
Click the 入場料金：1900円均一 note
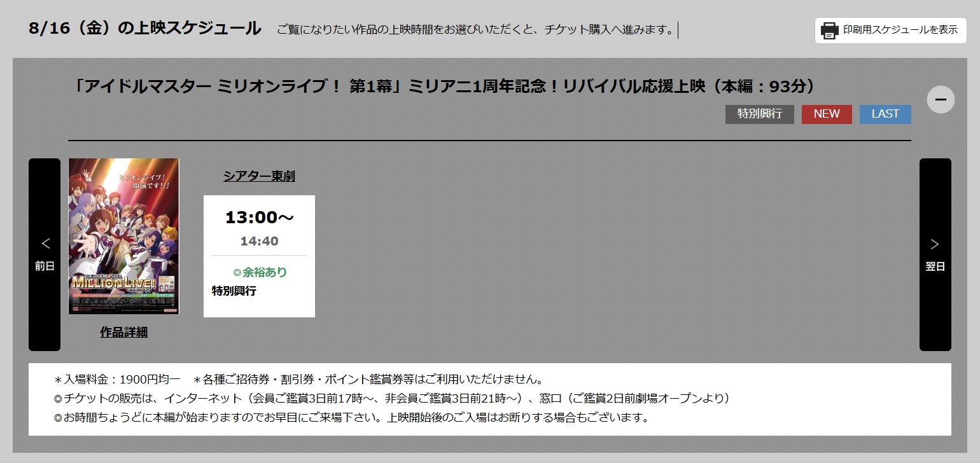[118, 380]
